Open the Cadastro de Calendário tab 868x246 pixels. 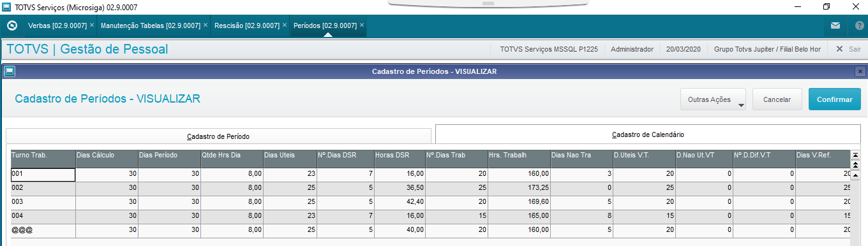tap(648, 134)
